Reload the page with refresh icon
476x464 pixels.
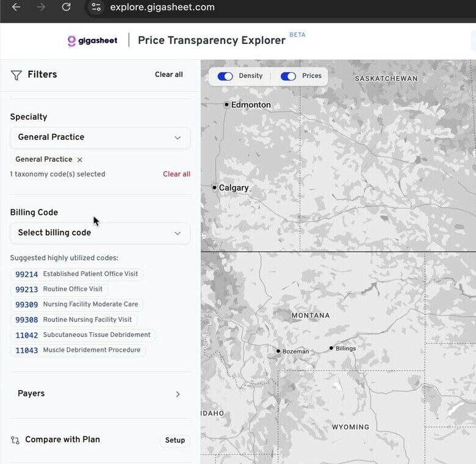pyautogui.click(x=66, y=7)
